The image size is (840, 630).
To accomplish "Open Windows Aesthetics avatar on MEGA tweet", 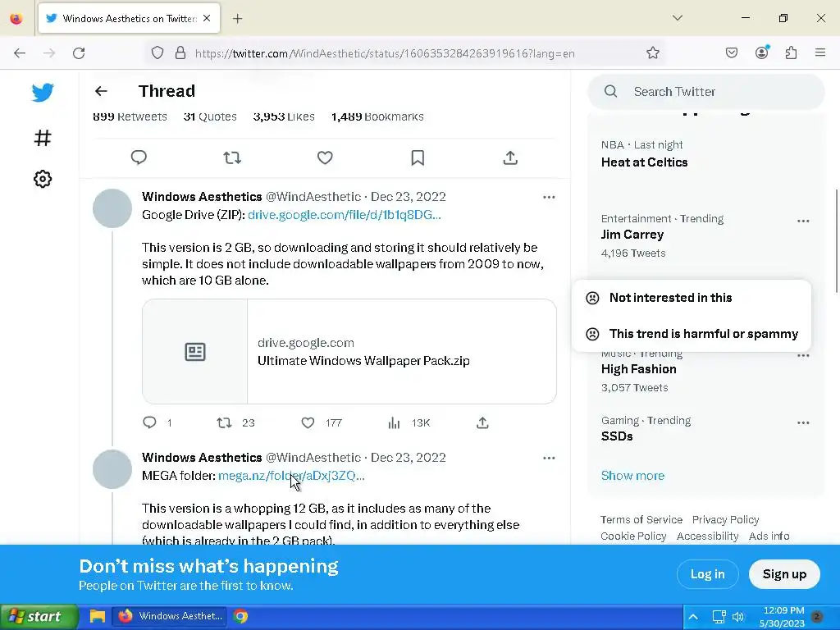I will 112,469.
